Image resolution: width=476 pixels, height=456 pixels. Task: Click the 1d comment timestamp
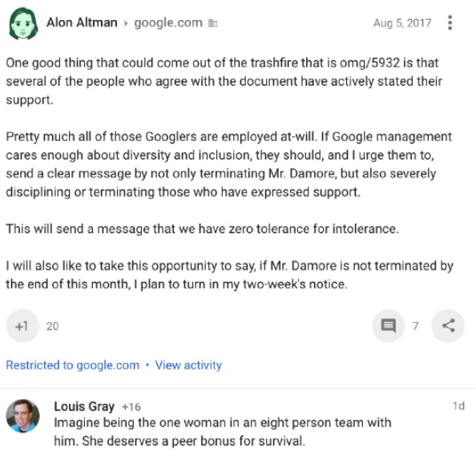[x=458, y=406]
